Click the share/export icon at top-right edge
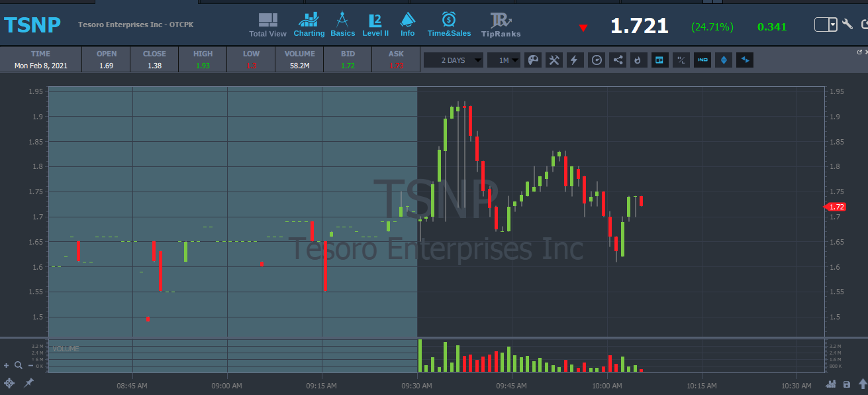The image size is (868, 395). coord(864,25)
